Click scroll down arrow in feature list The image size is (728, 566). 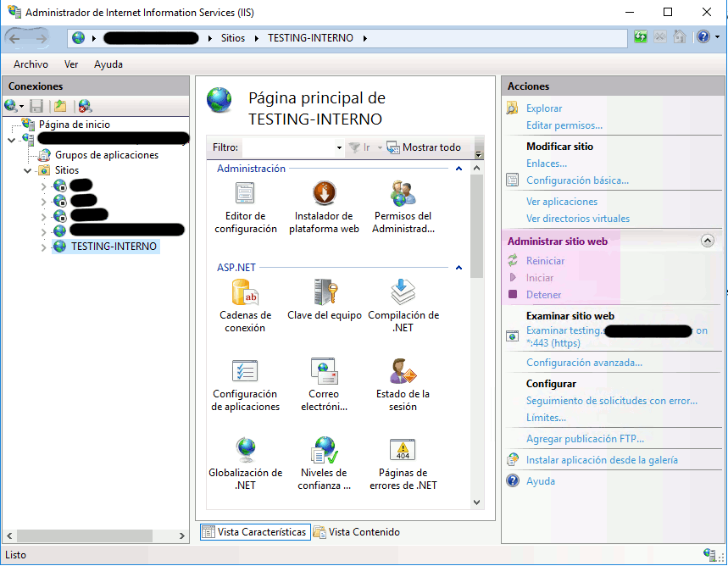(x=476, y=502)
